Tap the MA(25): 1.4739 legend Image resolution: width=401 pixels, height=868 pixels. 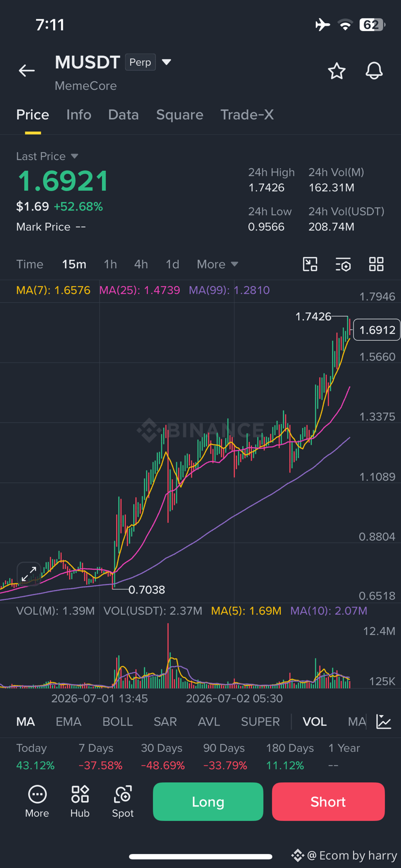tap(139, 290)
